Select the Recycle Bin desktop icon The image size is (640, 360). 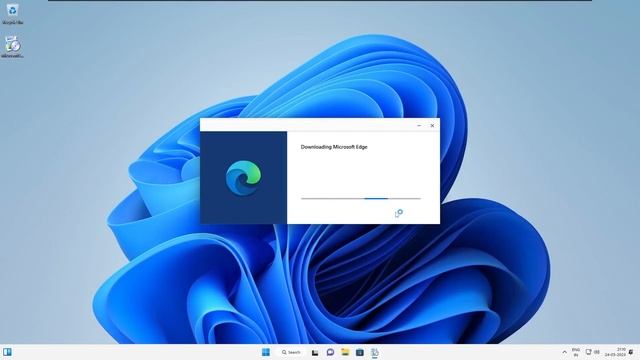click(12, 13)
